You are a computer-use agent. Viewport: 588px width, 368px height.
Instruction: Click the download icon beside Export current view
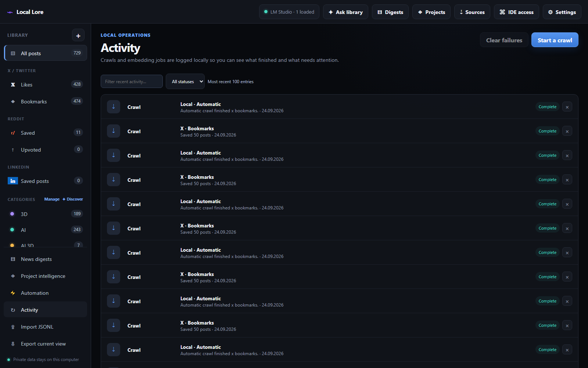(x=13, y=344)
